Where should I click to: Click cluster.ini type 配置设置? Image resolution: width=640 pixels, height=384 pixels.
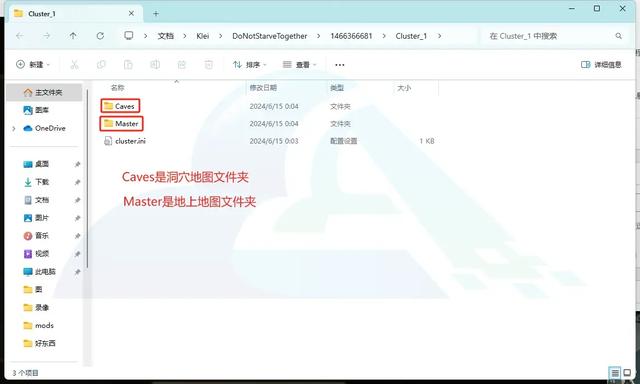point(343,141)
